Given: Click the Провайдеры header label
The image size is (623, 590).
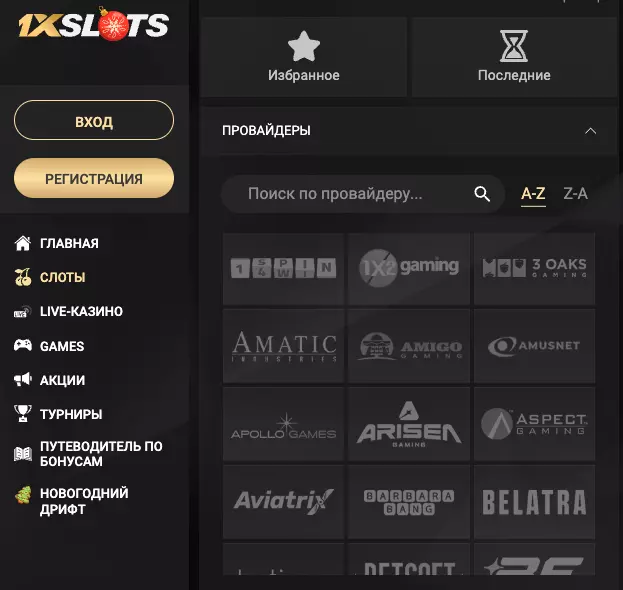Looking at the screenshot, I should coord(266,130).
